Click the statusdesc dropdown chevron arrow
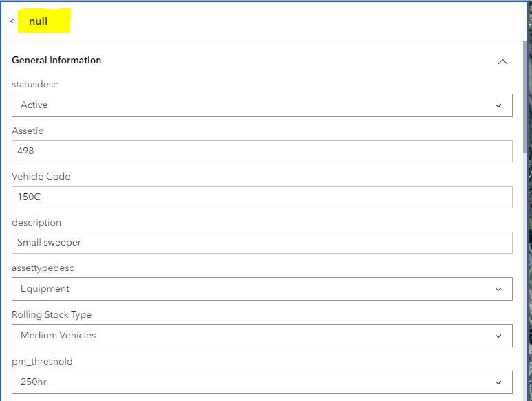The image size is (532, 401). pos(498,105)
